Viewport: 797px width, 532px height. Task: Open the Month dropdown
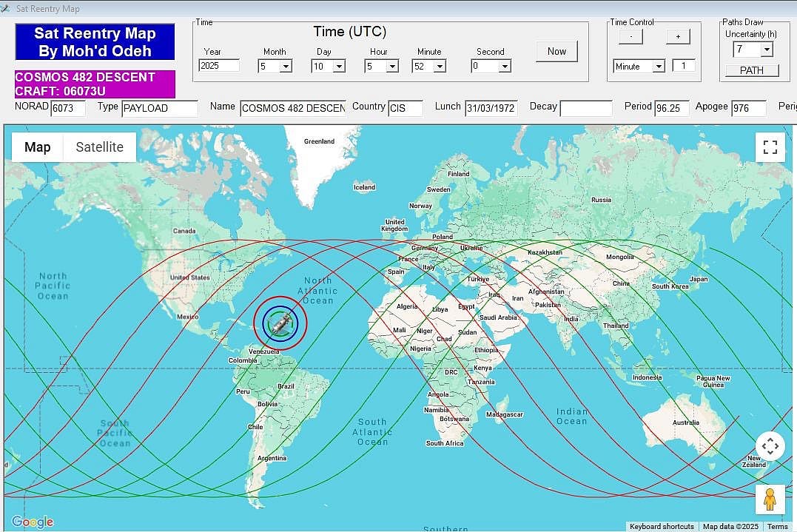(x=286, y=66)
